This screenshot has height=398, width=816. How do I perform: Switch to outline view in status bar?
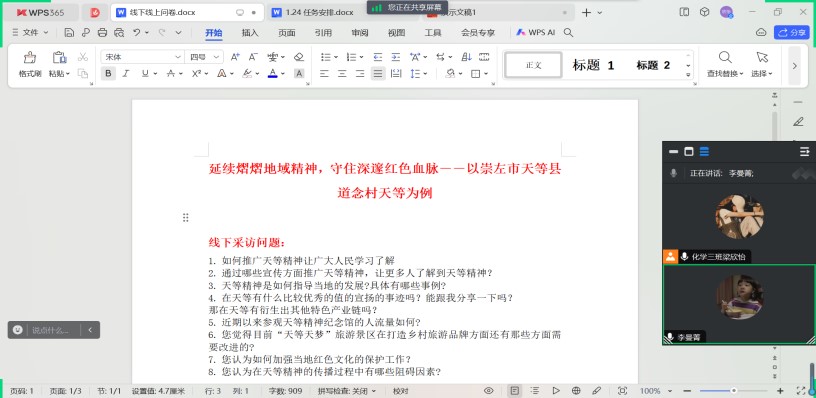tap(534, 391)
